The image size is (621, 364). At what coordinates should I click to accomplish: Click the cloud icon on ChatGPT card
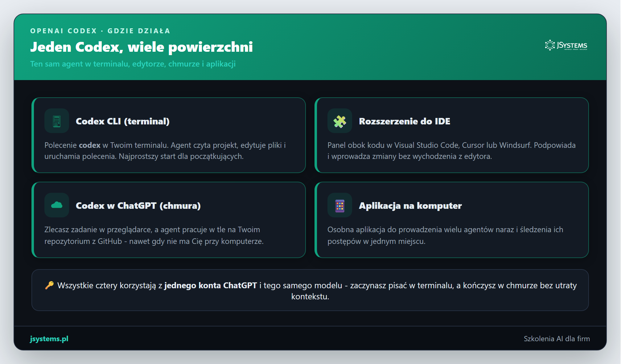click(x=57, y=205)
